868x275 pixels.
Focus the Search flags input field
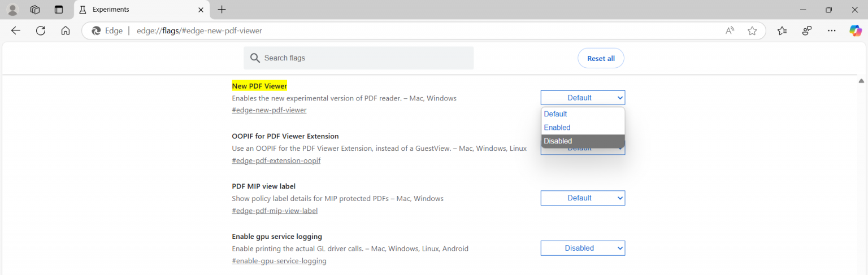pos(359,58)
